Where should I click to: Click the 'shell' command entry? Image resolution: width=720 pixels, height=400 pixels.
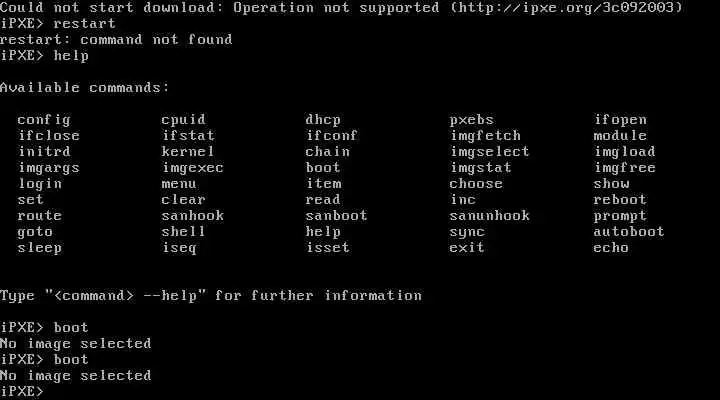coord(183,231)
